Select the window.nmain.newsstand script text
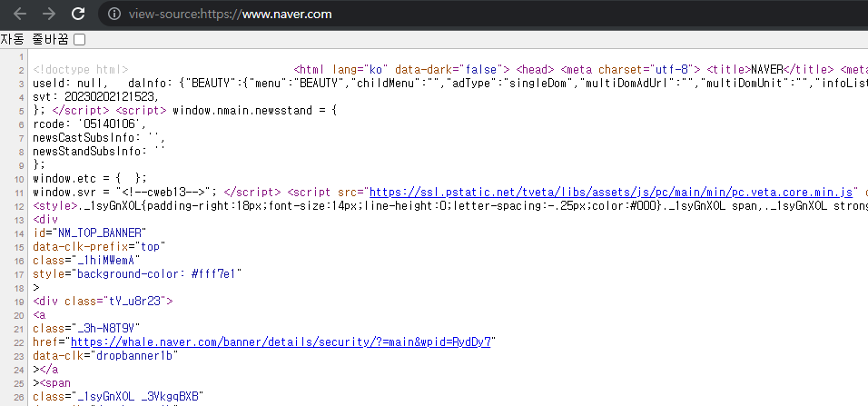This screenshot has height=406, width=868. pyautogui.click(x=254, y=111)
